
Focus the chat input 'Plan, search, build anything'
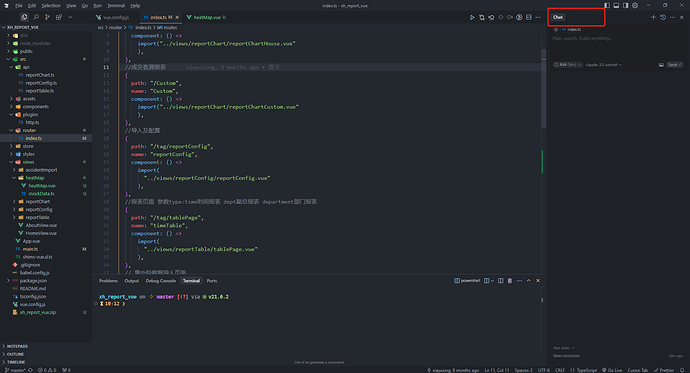(x=617, y=38)
